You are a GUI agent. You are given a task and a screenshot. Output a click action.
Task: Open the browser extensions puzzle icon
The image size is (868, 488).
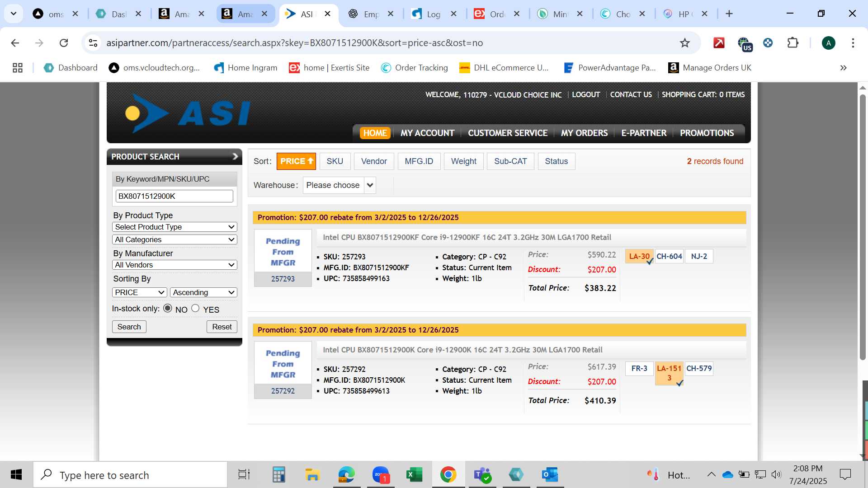(x=793, y=43)
